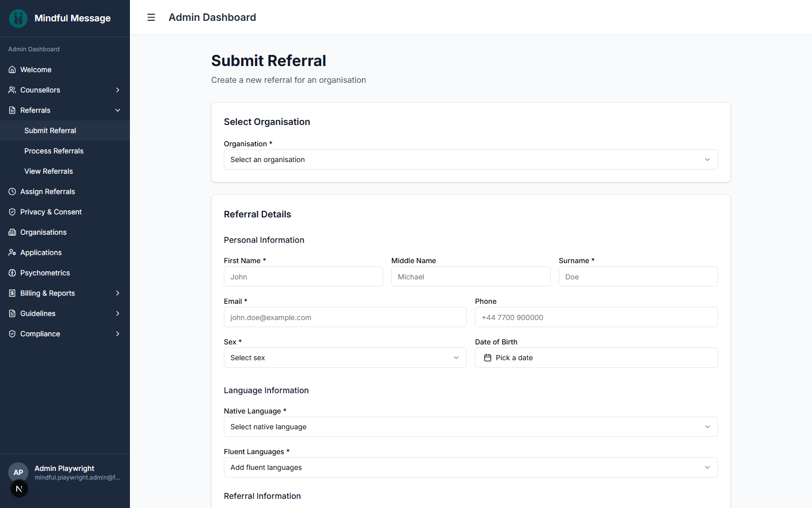
Task: Open the Select sex dropdown
Action: tap(345, 358)
